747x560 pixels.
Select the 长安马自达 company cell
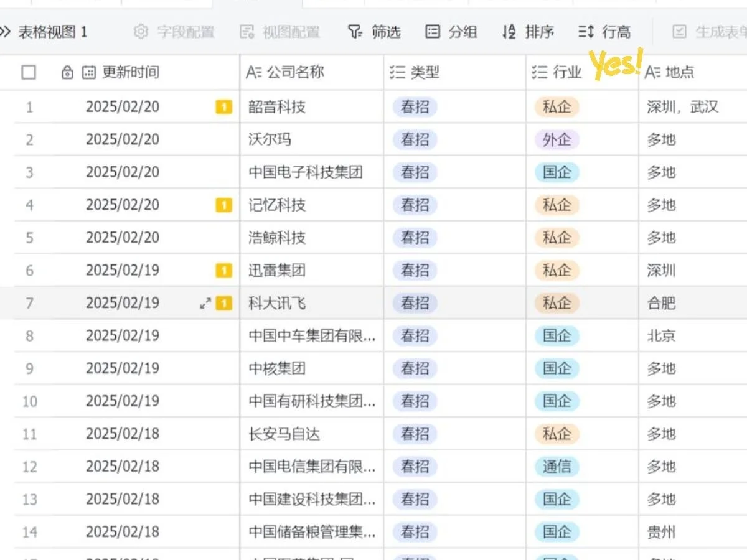tap(312, 434)
